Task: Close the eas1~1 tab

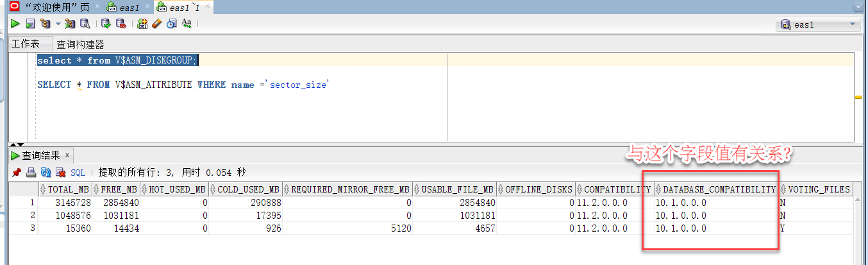Action: click(208, 8)
